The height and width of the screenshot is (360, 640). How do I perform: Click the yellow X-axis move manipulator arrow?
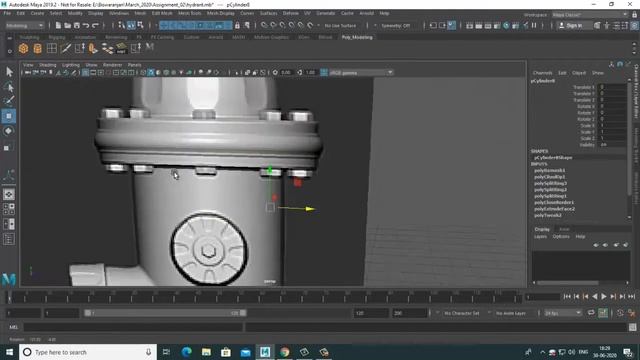click(x=310, y=209)
